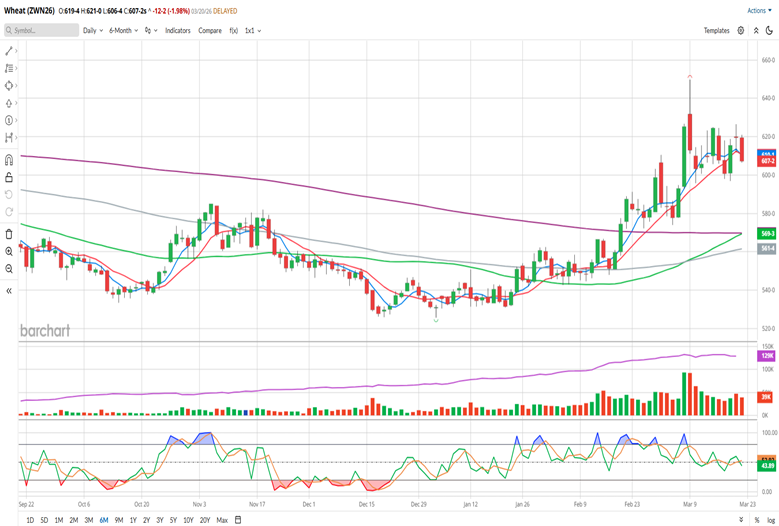
Task: Click the 43.89 stochastic value label
Action: tap(767, 466)
